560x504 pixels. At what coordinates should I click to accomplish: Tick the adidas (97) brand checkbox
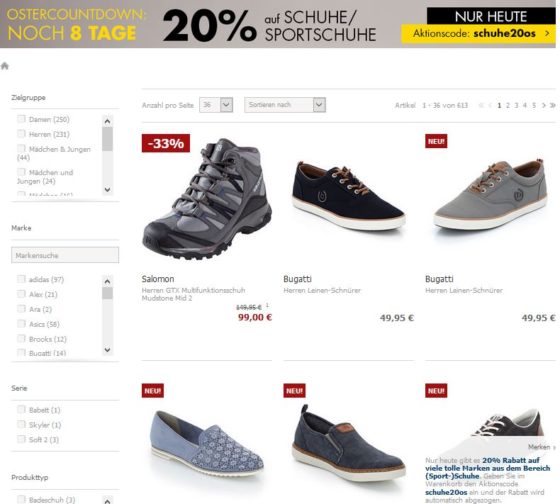click(21, 279)
